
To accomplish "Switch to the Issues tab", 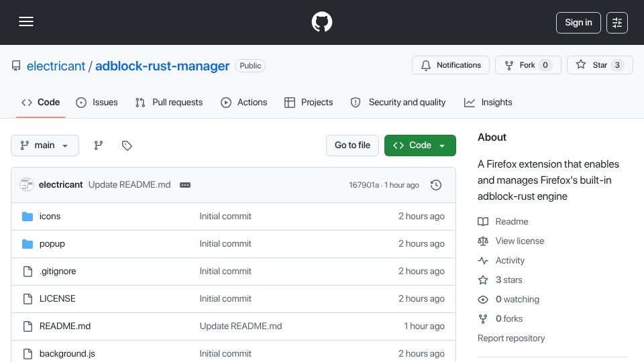I will 97,102.
